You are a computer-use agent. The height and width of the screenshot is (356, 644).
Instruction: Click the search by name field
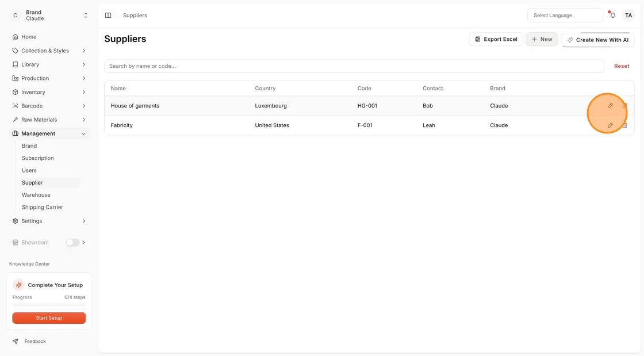pos(354,66)
